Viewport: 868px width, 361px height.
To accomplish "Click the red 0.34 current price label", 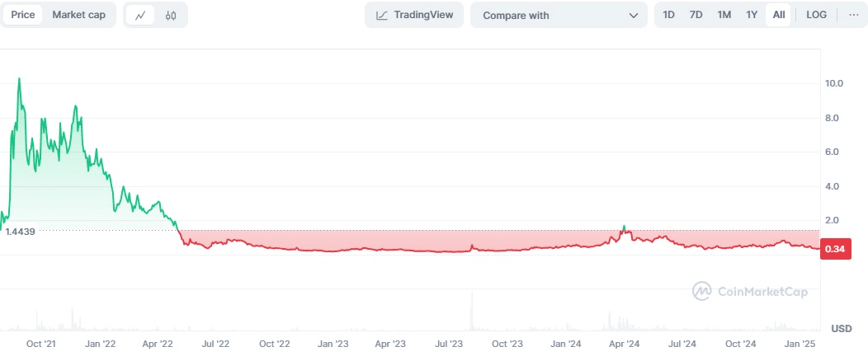I will pyautogui.click(x=835, y=250).
